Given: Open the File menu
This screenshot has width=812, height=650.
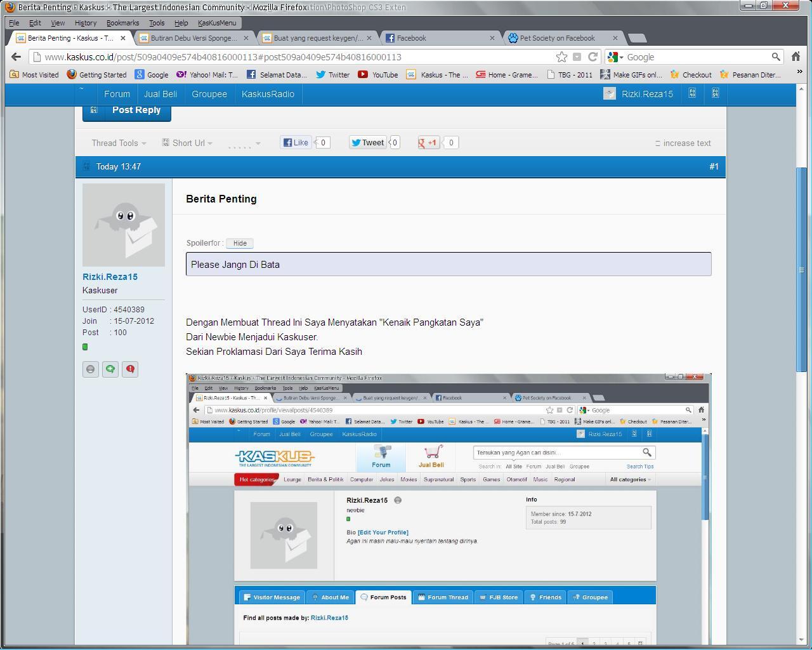Looking at the screenshot, I should point(14,23).
